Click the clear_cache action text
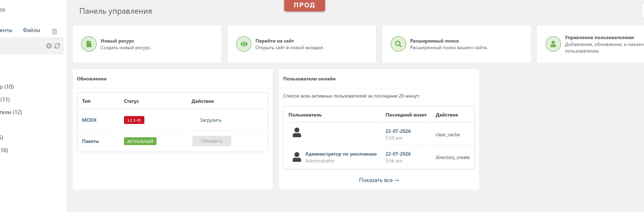 pyautogui.click(x=448, y=135)
